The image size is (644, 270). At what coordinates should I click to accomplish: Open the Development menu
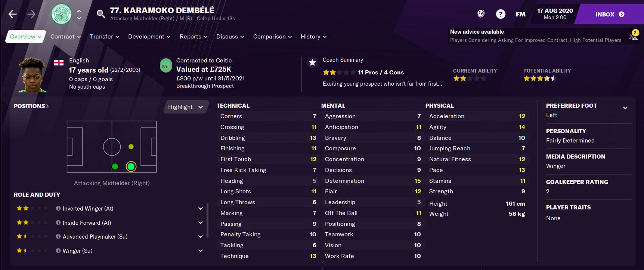coord(149,37)
